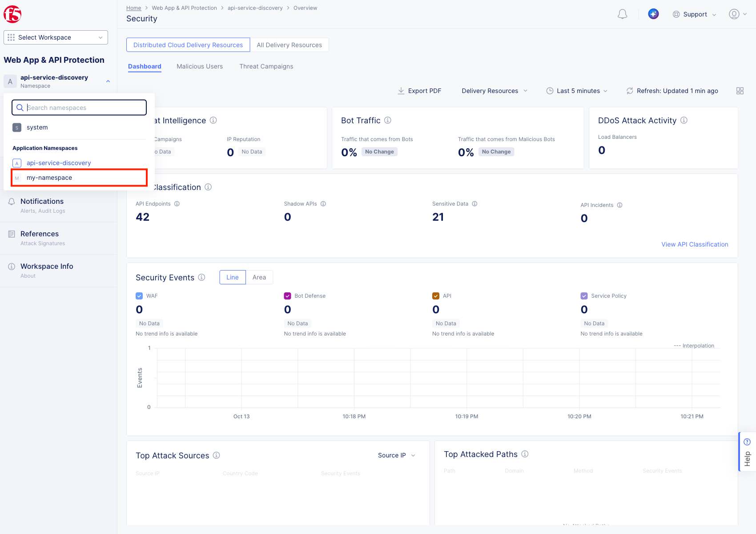Open Workspace Info in the sidebar
756x534 pixels.
point(59,271)
